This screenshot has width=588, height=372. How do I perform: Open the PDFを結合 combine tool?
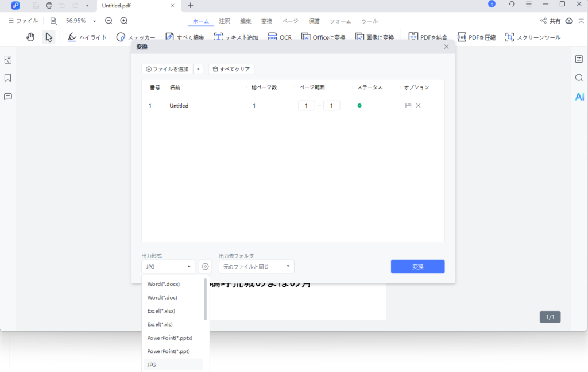427,36
